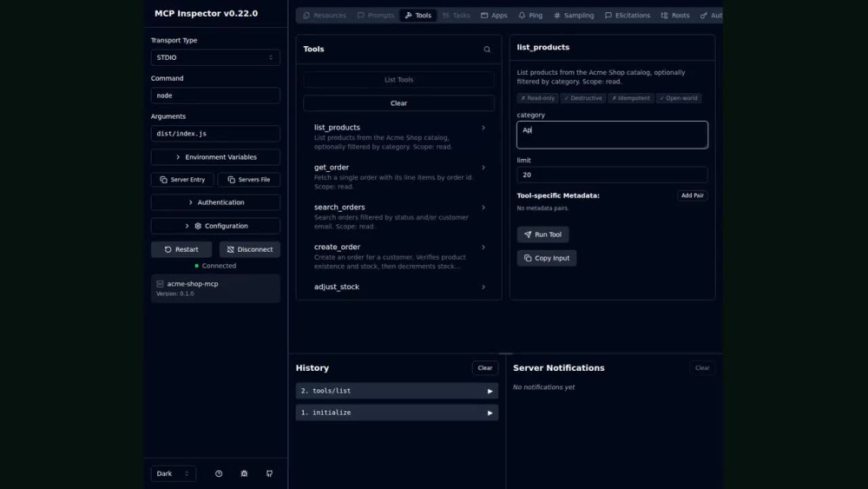Click the List Tools button

coord(398,80)
